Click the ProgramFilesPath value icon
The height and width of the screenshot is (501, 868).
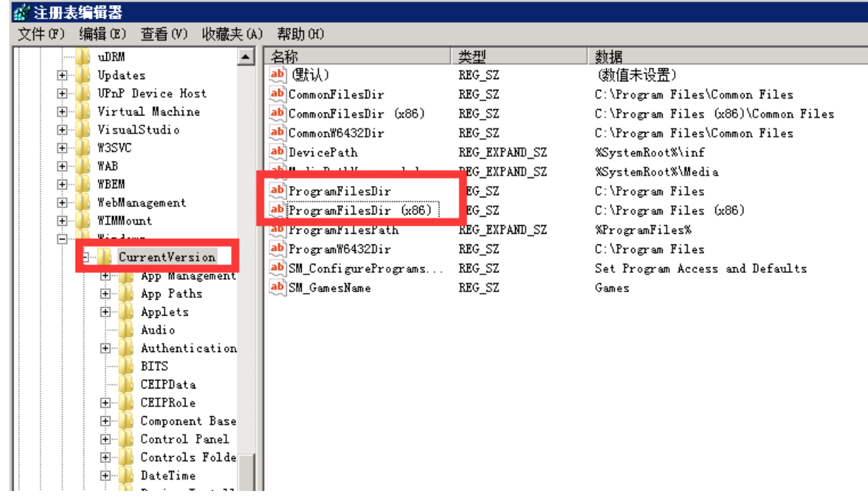click(277, 230)
